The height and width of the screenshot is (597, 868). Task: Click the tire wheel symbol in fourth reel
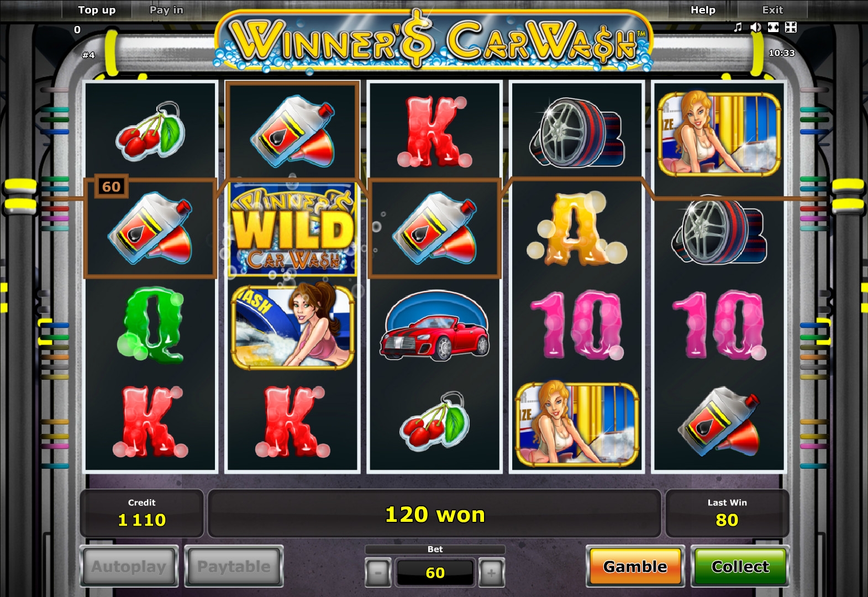tap(577, 132)
